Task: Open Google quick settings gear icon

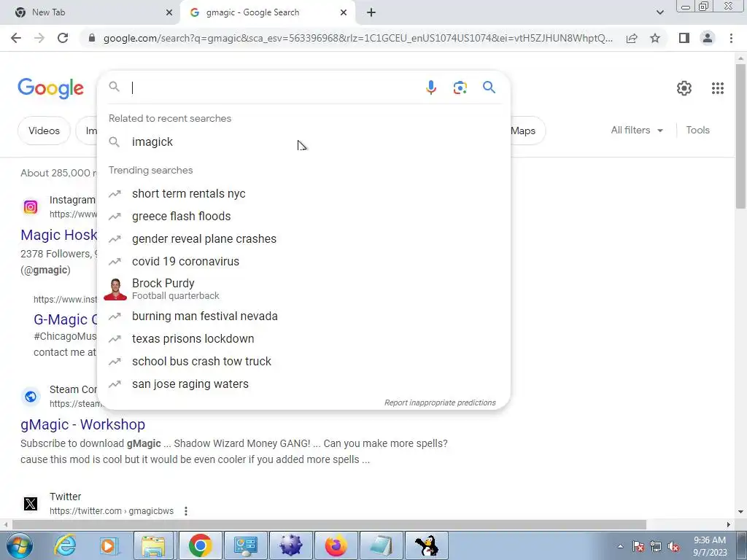Action: pyautogui.click(x=684, y=88)
